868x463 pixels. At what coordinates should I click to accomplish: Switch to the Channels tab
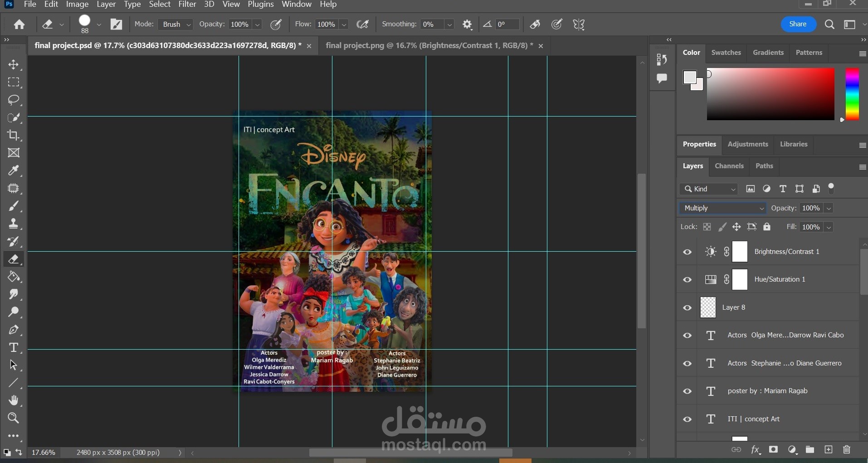[x=729, y=166]
